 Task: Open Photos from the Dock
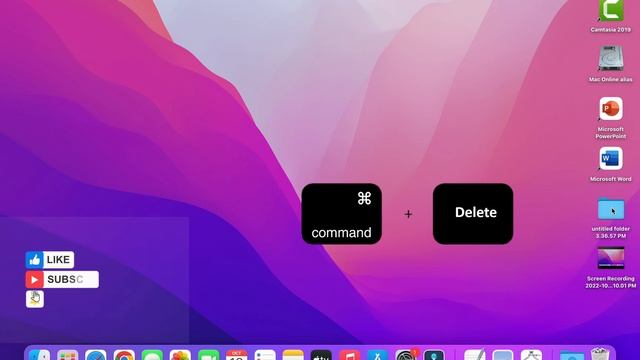click(x=180, y=355)
